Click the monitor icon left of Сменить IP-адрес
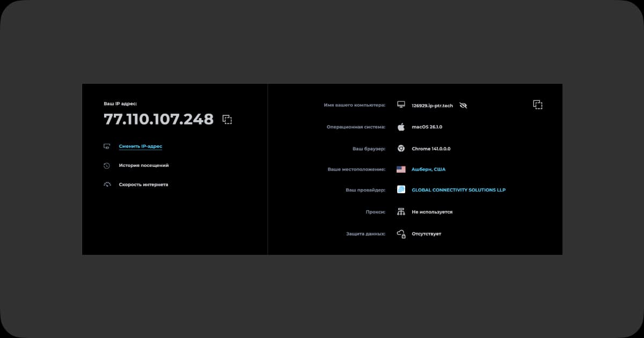 click(107, 146)
